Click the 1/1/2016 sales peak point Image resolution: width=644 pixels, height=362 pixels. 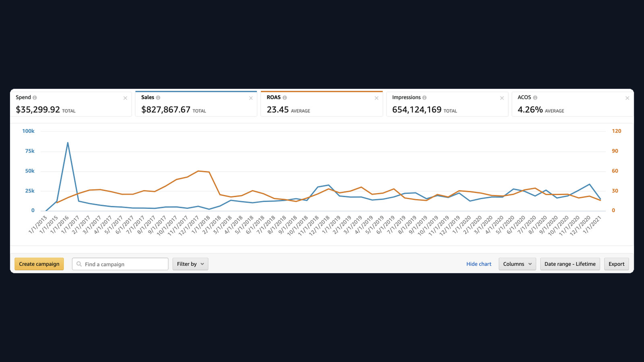[68, 142]
